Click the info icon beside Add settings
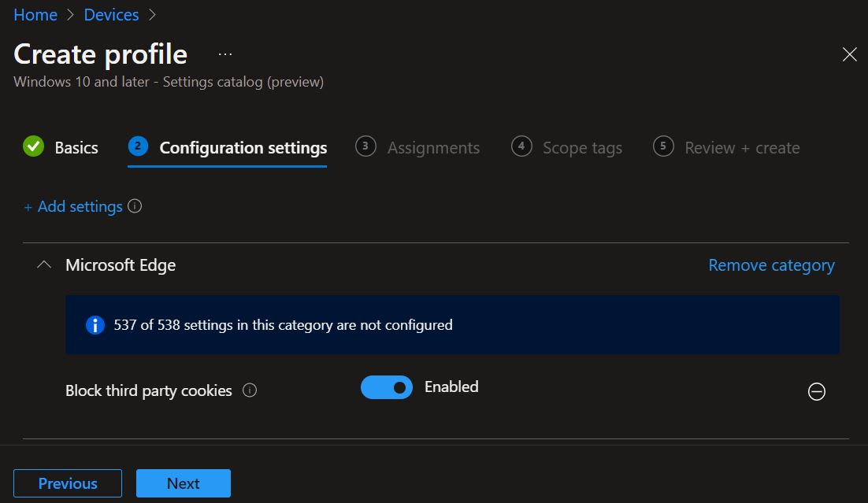 click(135, 206)
